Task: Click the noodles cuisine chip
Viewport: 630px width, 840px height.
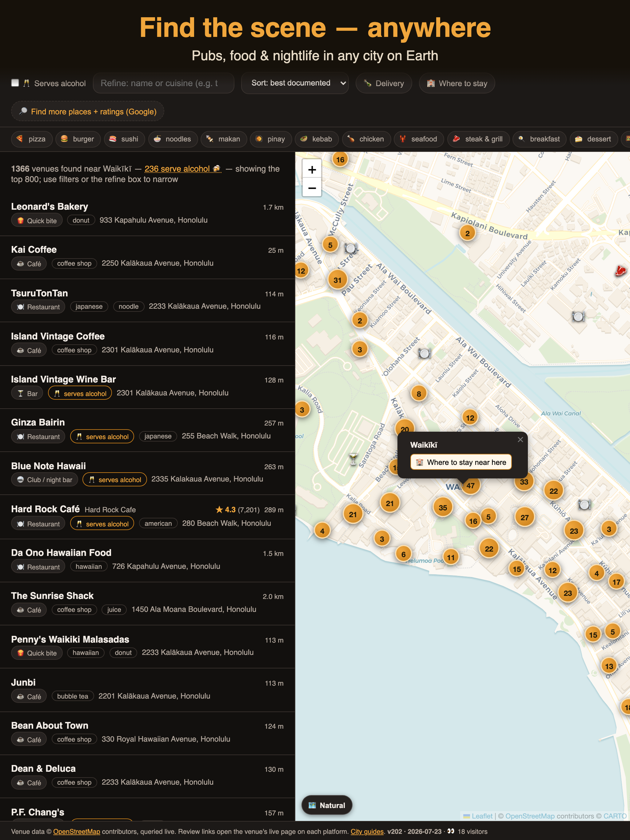Action: [x=173, y=139]
